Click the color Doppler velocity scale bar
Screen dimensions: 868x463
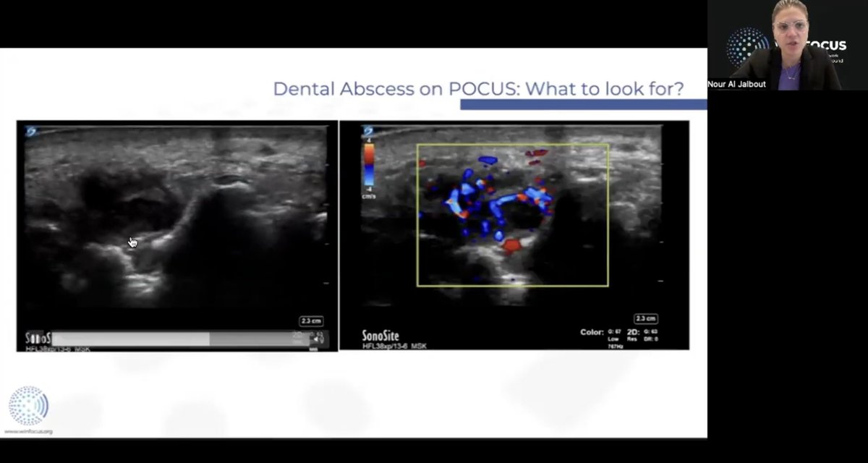(x=369, y=163)
